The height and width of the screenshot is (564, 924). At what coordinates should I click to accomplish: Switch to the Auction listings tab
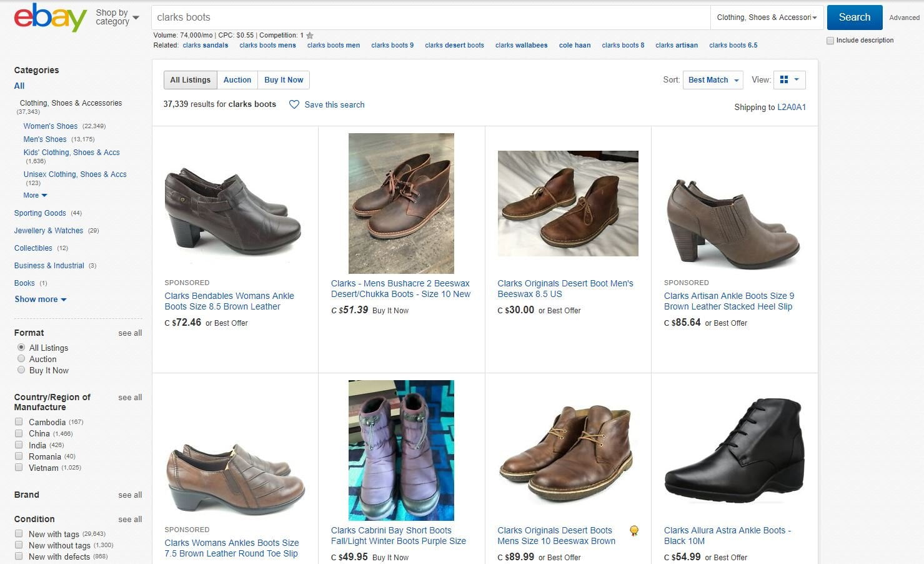point(237,80)
